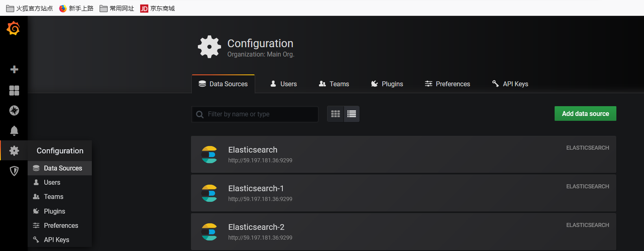The width and height of the screenshot is (644, 251).
Task: Switch to list layout view
Action: coord(352,114)
